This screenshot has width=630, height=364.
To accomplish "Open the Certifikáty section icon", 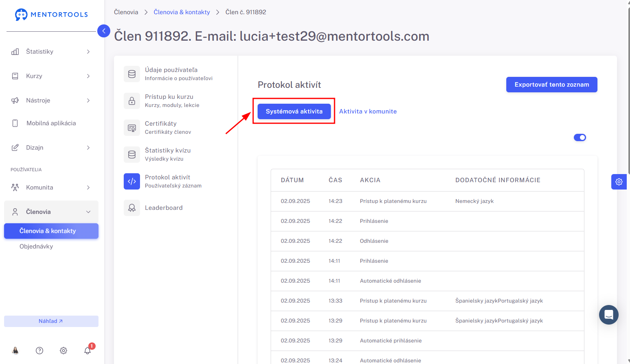I will click(x=132, y=128).
